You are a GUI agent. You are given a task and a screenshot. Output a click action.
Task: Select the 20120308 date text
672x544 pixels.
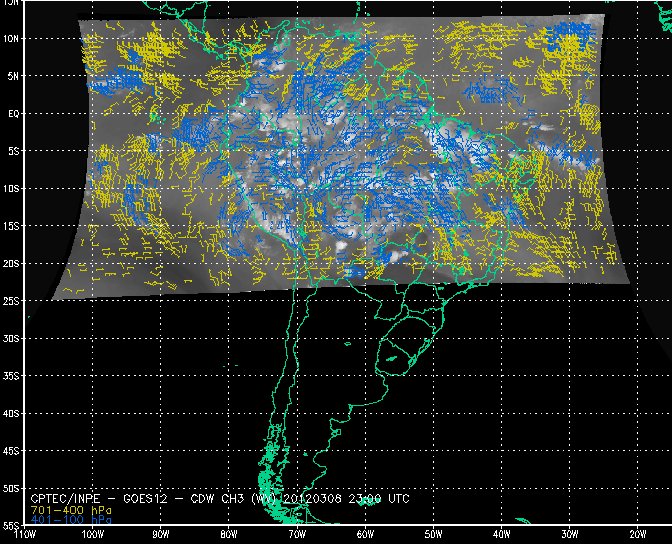click(312, 499)
